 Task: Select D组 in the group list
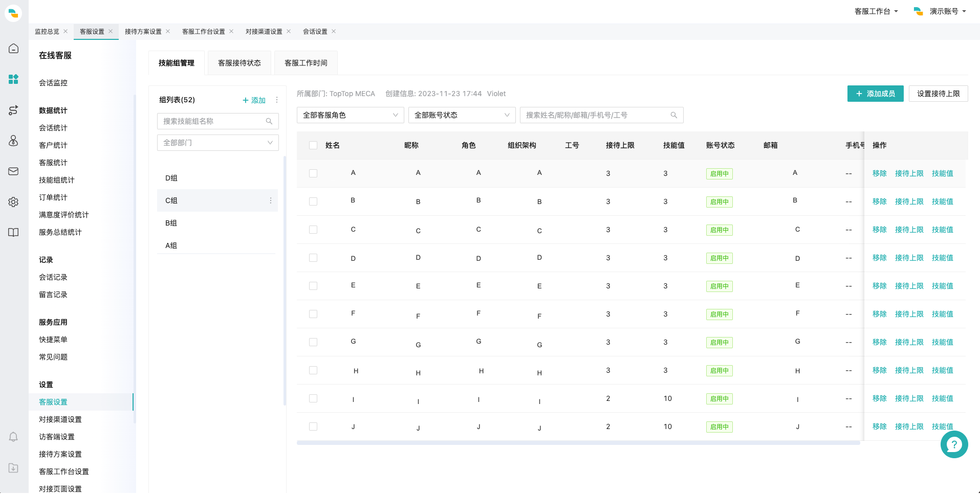[217, 178]
